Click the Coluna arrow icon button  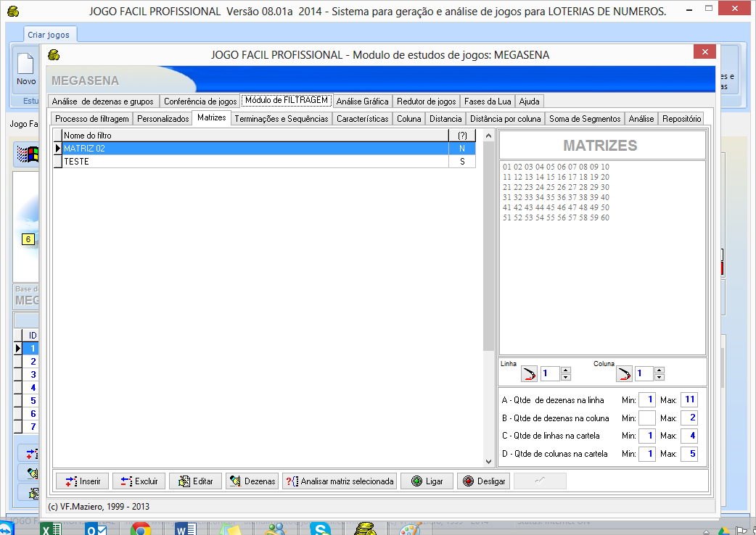tap(624, 373)
